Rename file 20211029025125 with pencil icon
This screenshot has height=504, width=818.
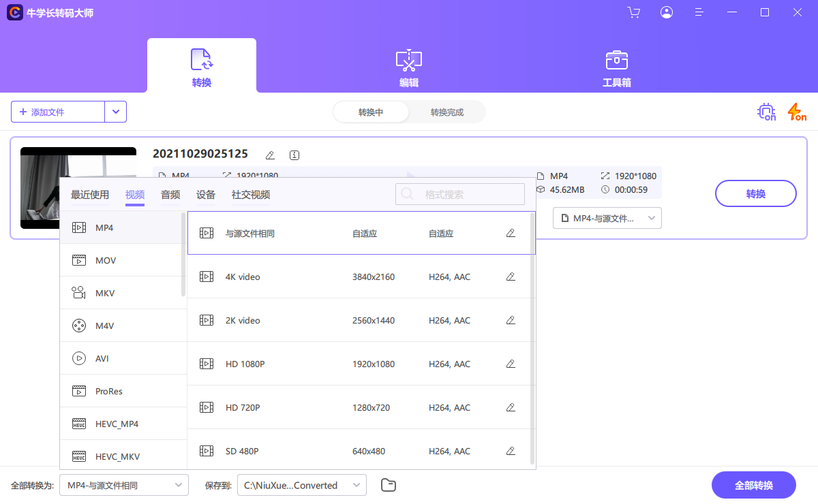tap(270, 155)
